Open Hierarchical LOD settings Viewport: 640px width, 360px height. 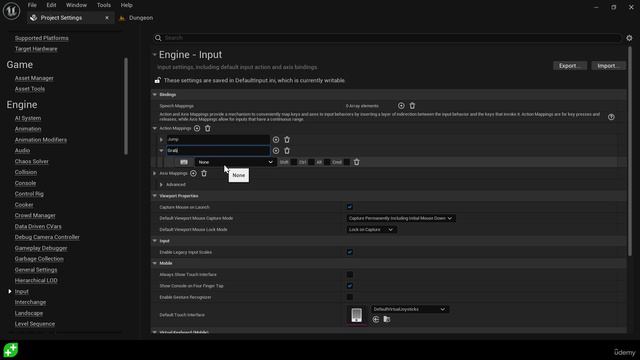36,280
